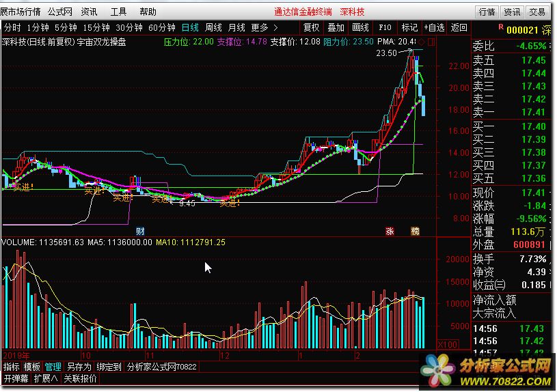Switch to the 周线 weekly period tab

pyautogui.click(x=213, y=27)
